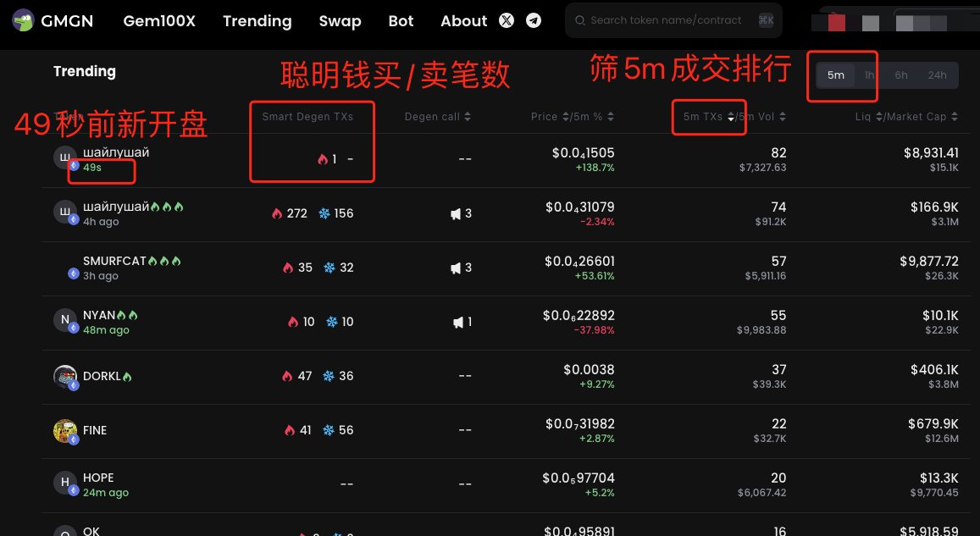The height and width of the screenshot is (536, 980).
Task: Sort by 5m TXs column arrows
Action: coord(731,117)
